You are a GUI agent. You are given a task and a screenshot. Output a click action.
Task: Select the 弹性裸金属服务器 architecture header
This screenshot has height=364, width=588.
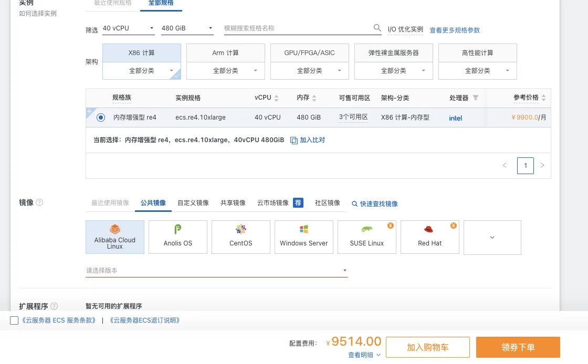point(394,53)
